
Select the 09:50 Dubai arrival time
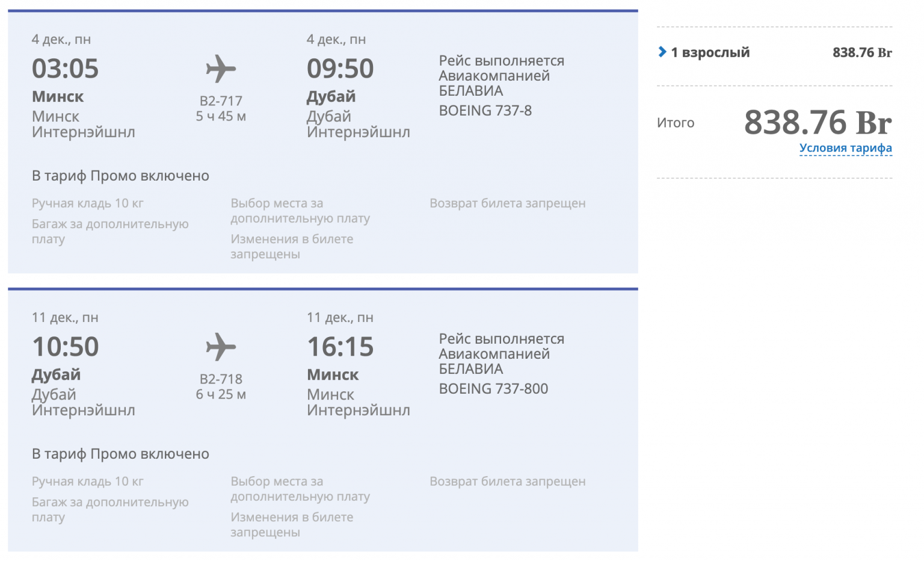(x=340, y=69)
